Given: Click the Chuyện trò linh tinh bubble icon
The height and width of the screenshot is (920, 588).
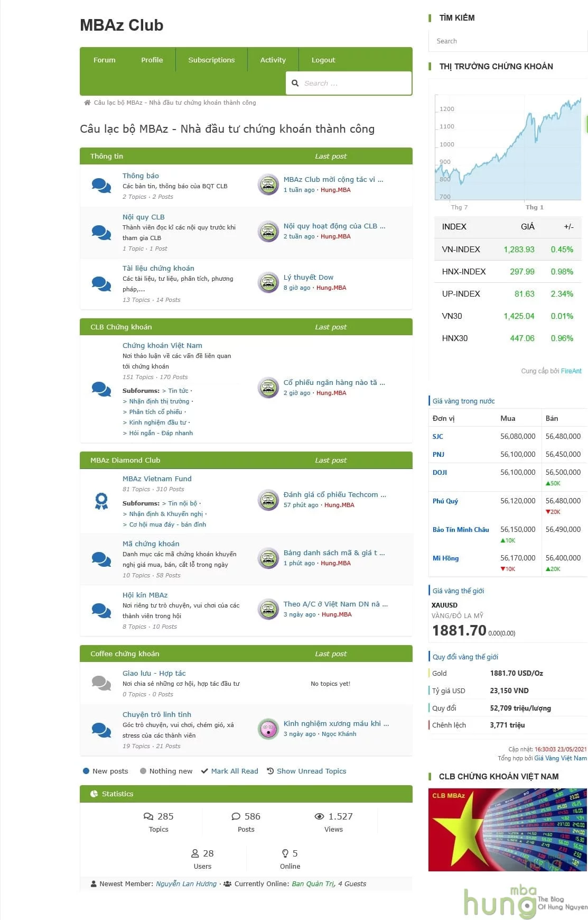Looking at the screenshot, I should click(101, 730).
